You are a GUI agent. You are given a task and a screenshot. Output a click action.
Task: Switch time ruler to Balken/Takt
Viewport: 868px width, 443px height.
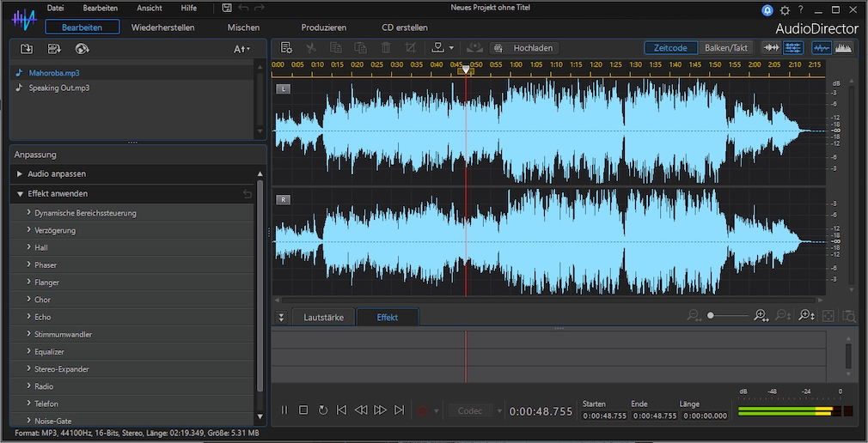pyautogui.click(x=725, y=48)
